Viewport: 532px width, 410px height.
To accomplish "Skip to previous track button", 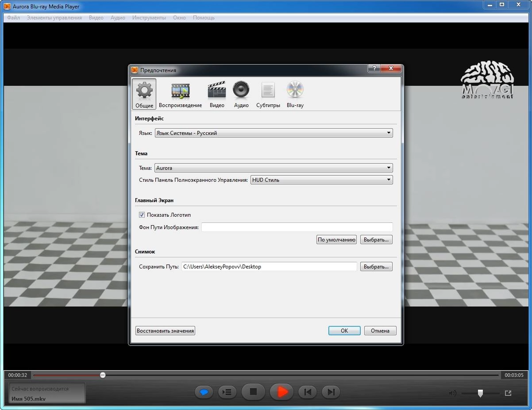I will click(308, 392).
